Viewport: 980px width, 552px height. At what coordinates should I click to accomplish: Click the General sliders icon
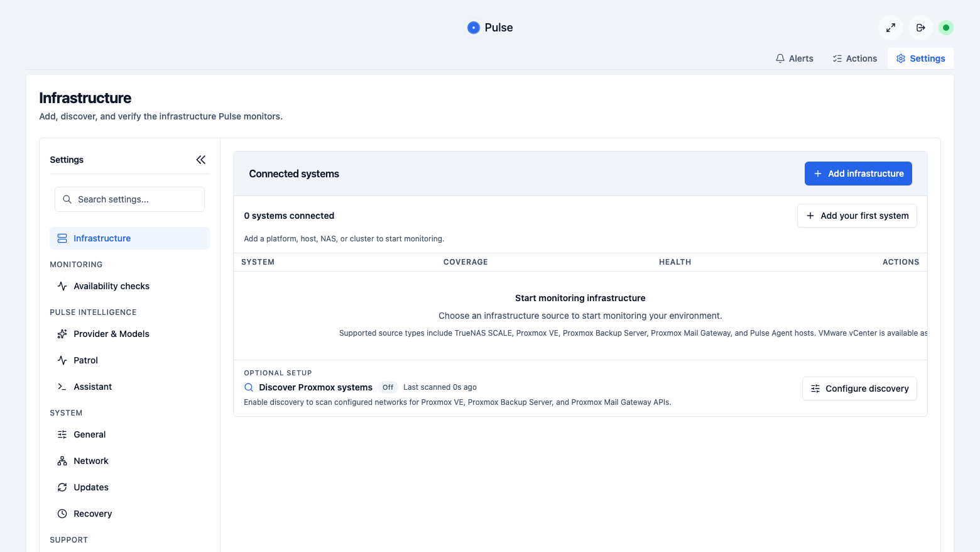(x=62, y=434)
